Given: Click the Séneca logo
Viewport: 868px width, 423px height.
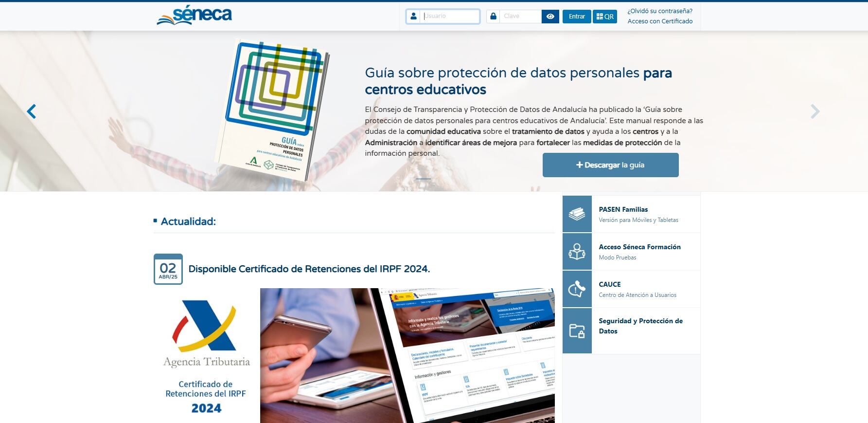Looking at the screenshot, I should (195, 16).
